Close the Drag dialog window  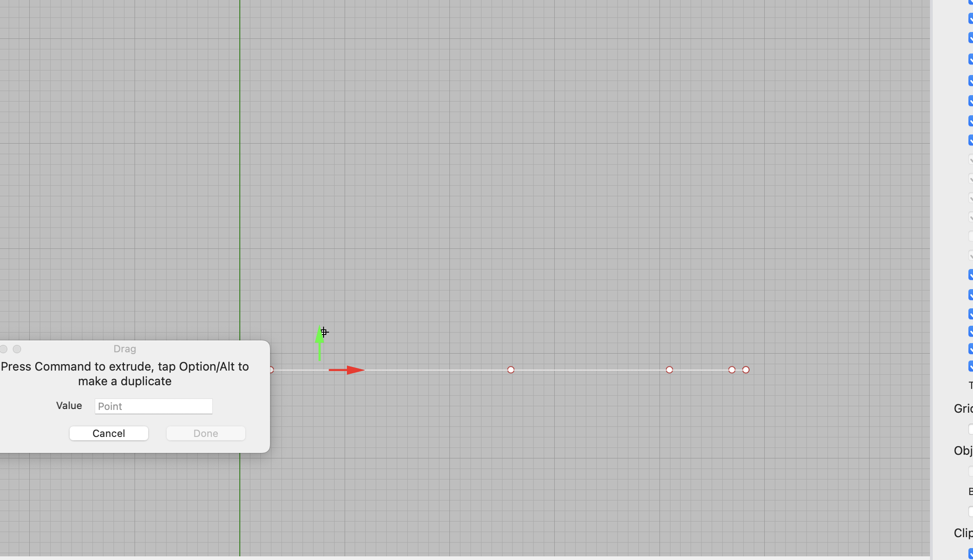tap(4, 349)
